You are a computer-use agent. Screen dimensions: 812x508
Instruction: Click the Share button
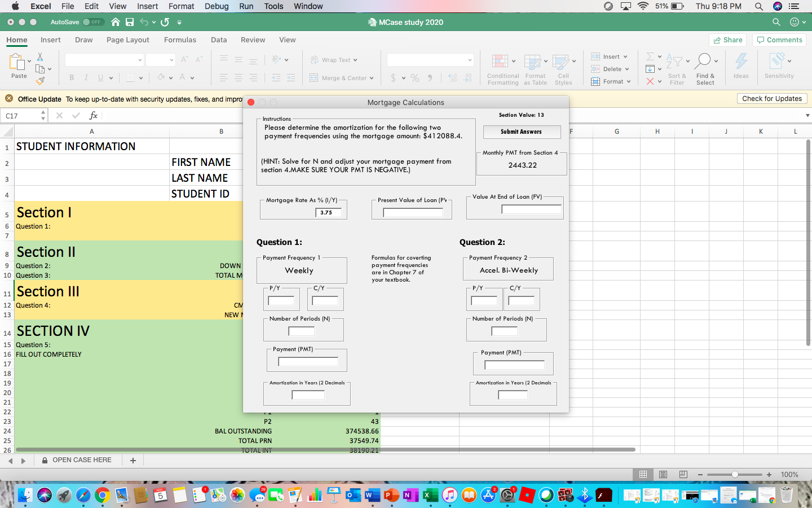point(728,40)
